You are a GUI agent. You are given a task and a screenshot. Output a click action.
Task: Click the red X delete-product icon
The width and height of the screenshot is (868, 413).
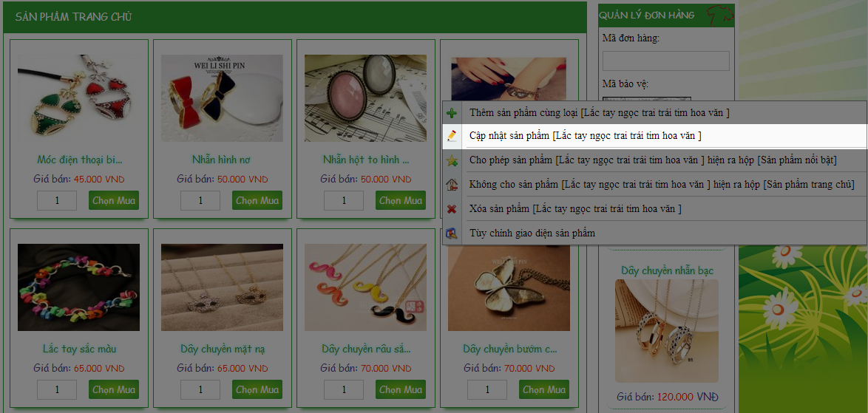click(x=452, y=209)
